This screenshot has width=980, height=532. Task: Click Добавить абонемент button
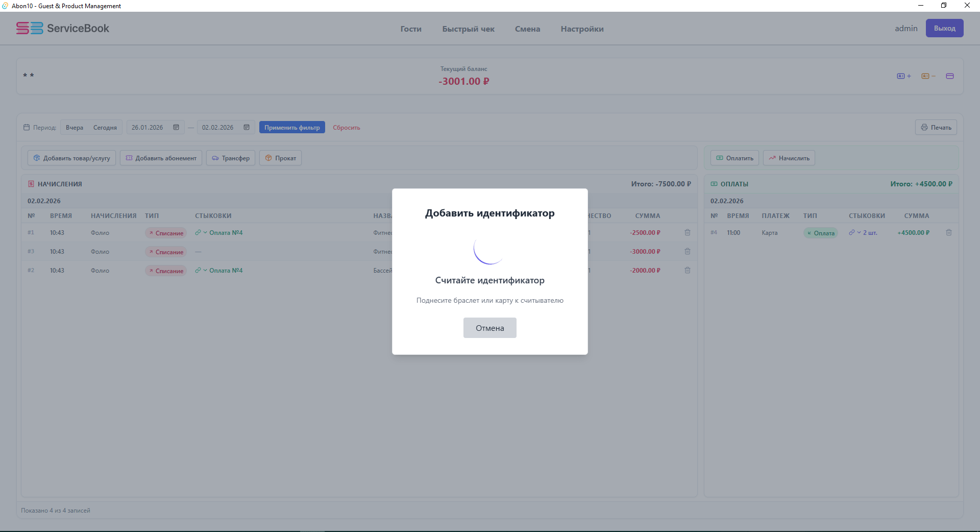click(x=161, y=158)
